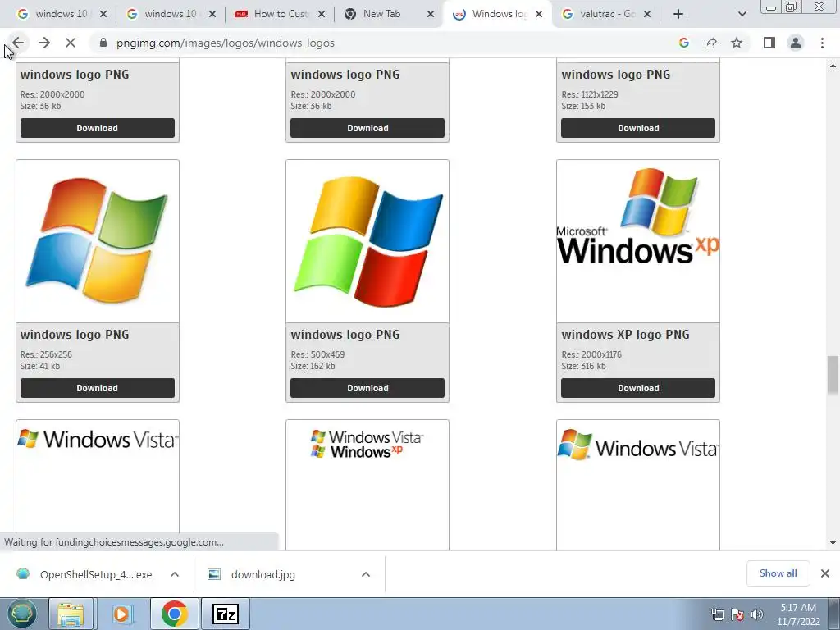Download first 2000x2000 logo in left column
The image size is (840, 630).
coord(98,128)
